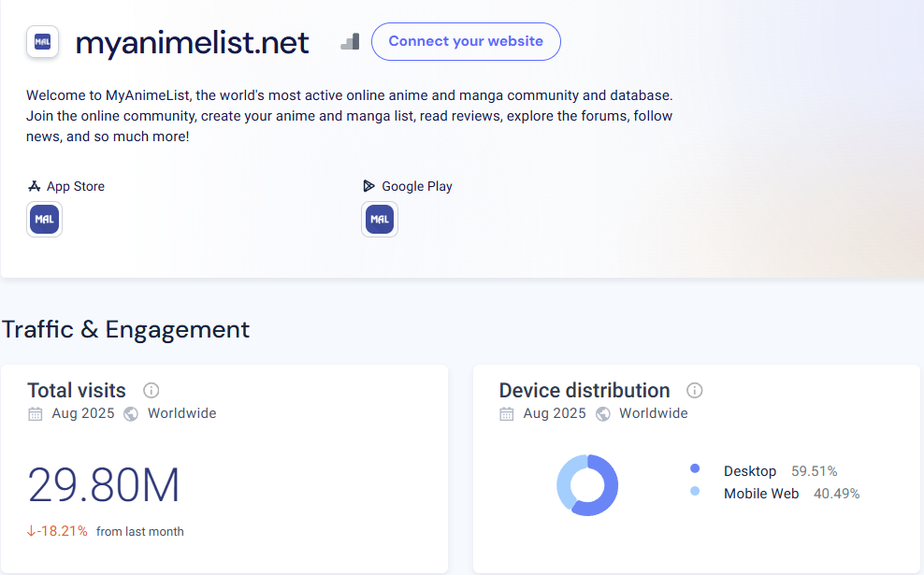Click the Mobile Web legend color dot

point(695,492)
